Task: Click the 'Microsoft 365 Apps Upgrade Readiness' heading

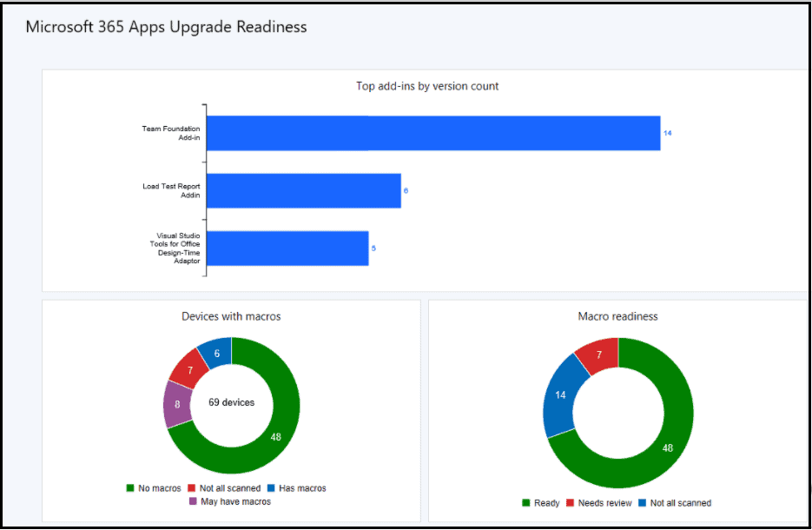Action: pos(166,27)
